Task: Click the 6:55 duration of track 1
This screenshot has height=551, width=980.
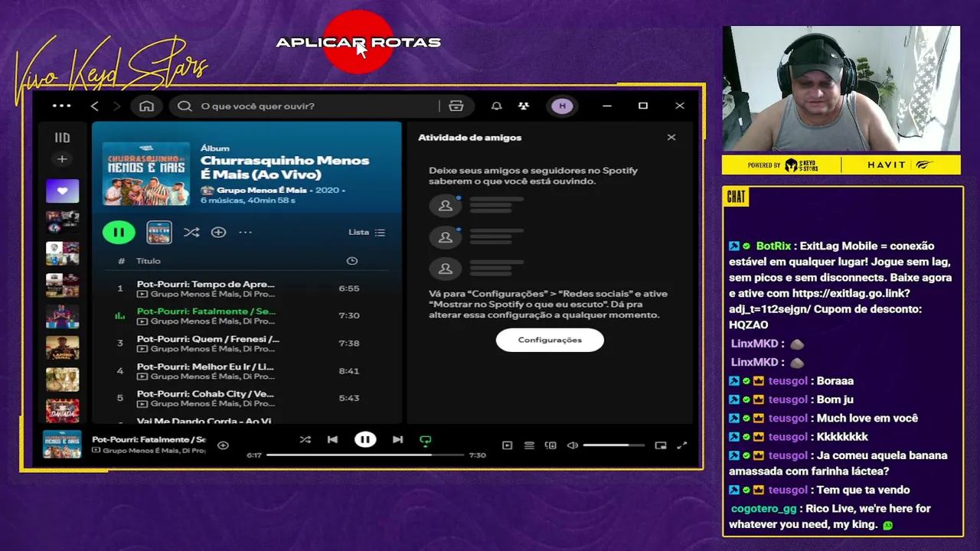Action: tap(349, 289)
